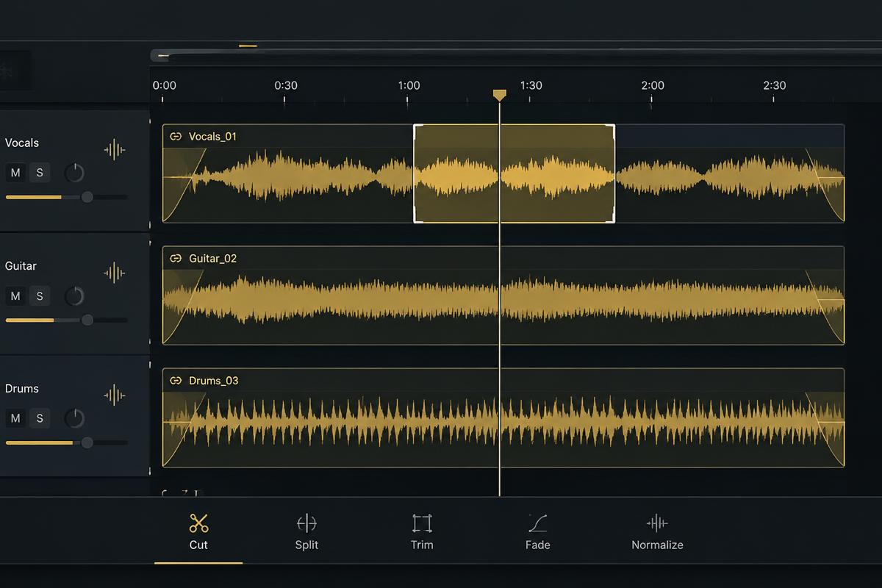
Task: Jump to 0:30 on the timeline ruler
Action: (286, 85)
